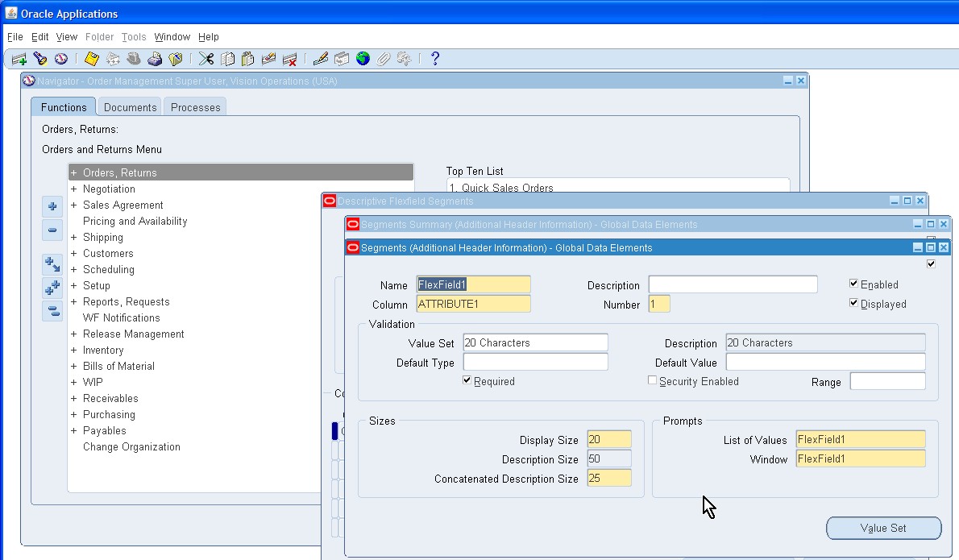Open Window Help question mark icon

(x=435, y=59)
